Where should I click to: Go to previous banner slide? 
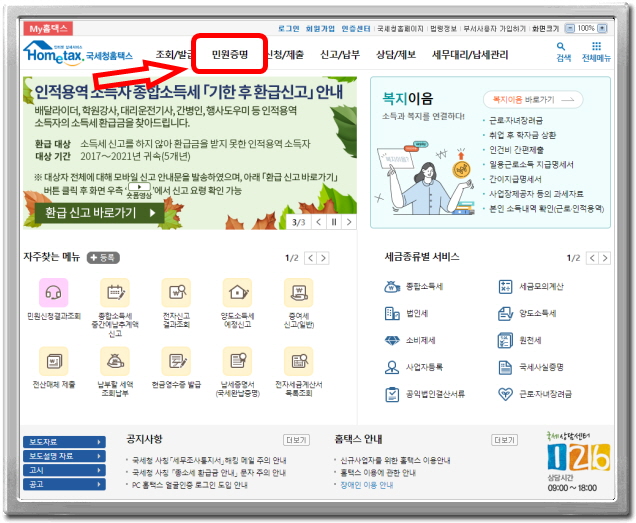[x=319, y=222]
